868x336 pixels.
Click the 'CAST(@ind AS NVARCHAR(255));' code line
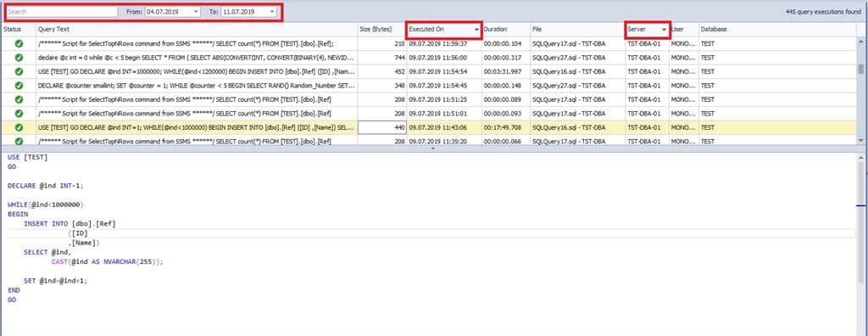[108, 262]
